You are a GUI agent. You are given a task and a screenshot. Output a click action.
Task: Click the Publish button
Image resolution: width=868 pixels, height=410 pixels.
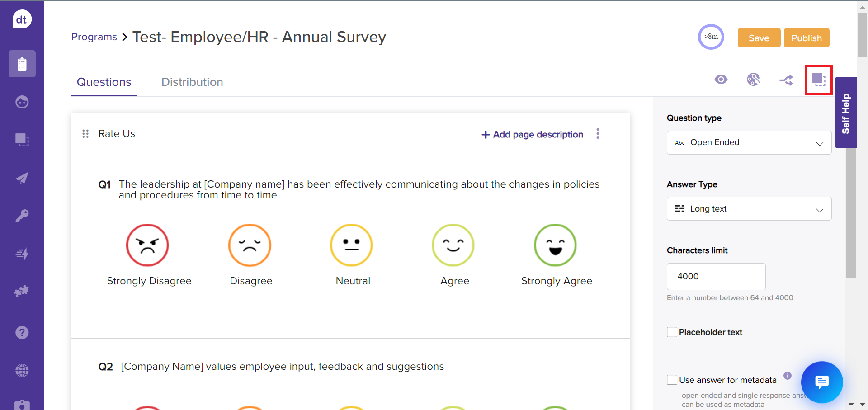tap(806, 38)
